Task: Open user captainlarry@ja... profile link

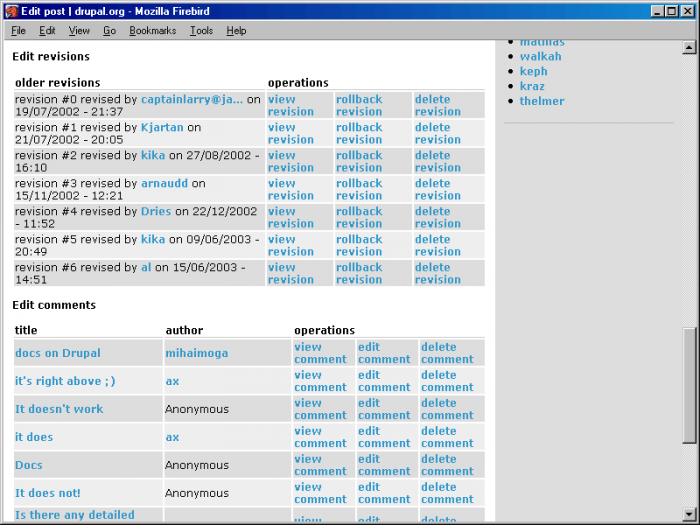Action: (192, 99)
